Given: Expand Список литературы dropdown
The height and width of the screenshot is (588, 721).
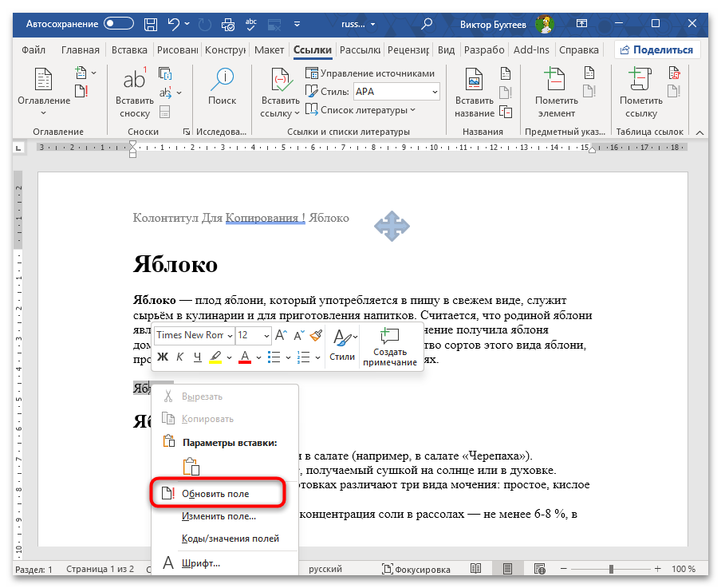Looking at the screenshot, I should [x=412, y=110].
